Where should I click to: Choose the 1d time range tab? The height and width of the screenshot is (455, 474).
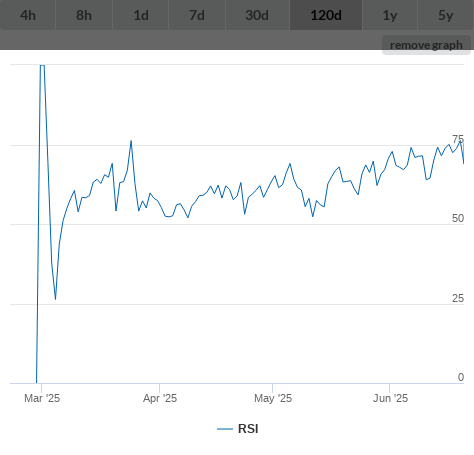click(141, 15)
